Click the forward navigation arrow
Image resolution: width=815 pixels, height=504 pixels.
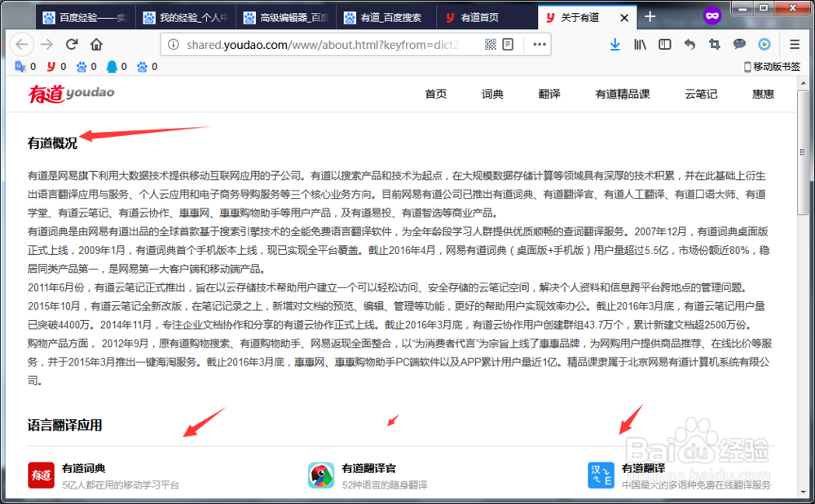pos(46,45)
